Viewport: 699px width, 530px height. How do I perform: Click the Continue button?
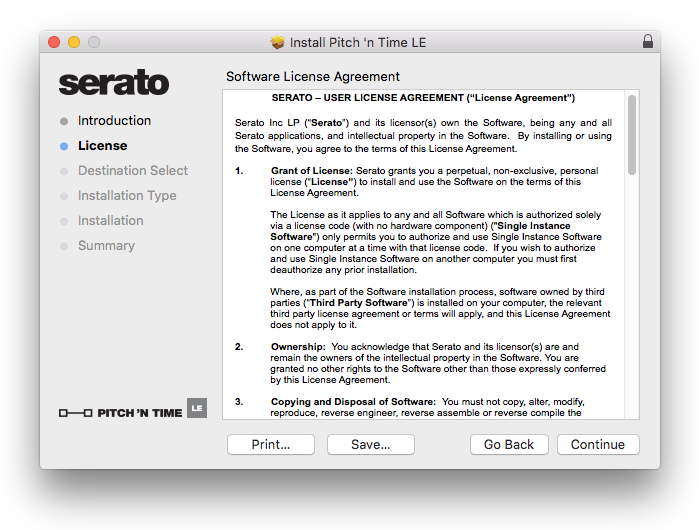pos(598,444)
